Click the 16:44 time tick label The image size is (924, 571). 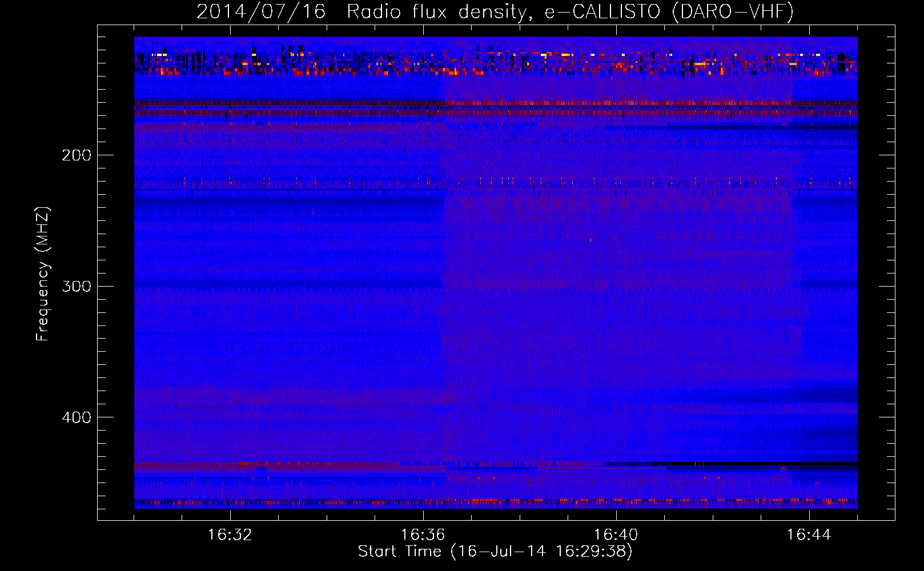tap(809, 535)
